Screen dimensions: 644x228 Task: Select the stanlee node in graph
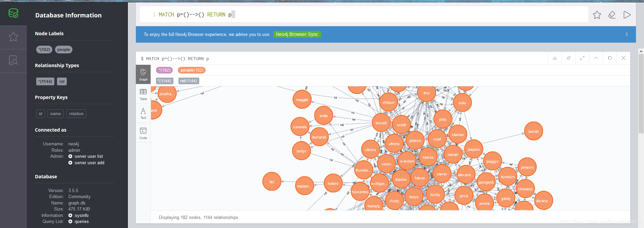click(458, 135)
